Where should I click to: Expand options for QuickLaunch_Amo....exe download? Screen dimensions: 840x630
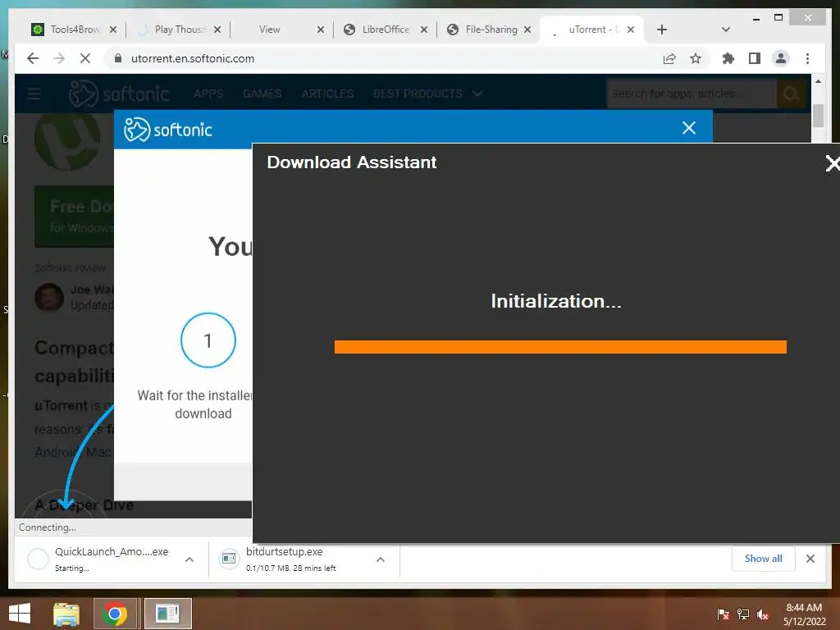coord(189,559)
